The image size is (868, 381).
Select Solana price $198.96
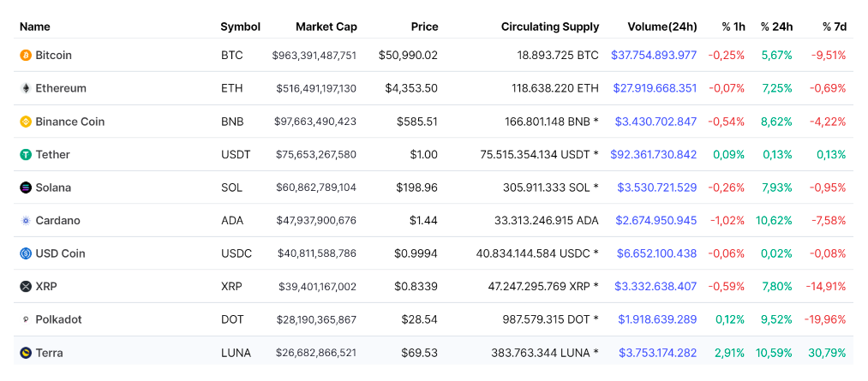(416, 188)
